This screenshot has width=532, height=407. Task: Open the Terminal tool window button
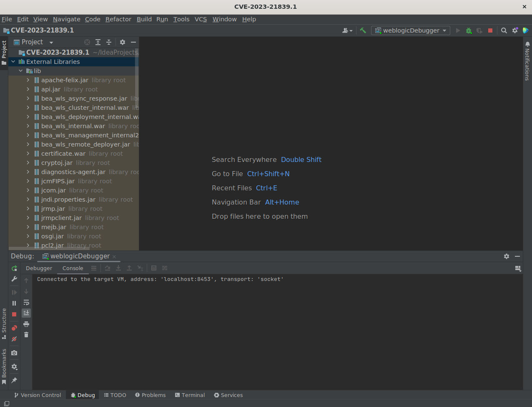point(190,395)
